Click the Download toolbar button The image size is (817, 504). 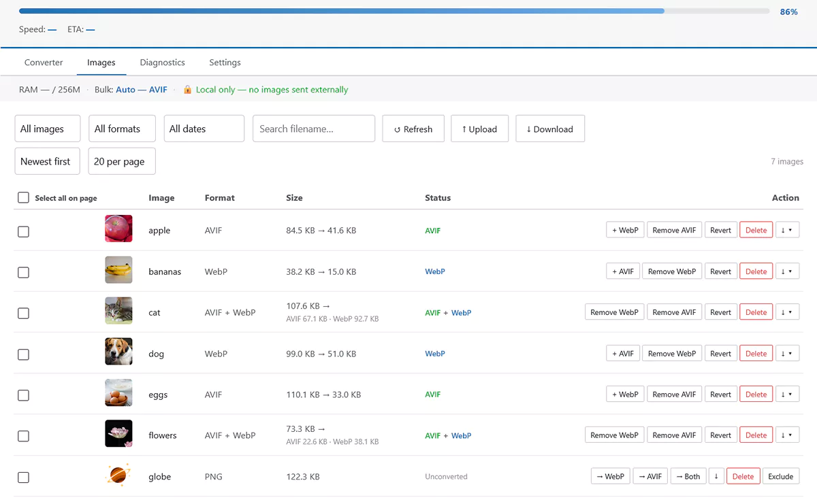tap(550, 129)
